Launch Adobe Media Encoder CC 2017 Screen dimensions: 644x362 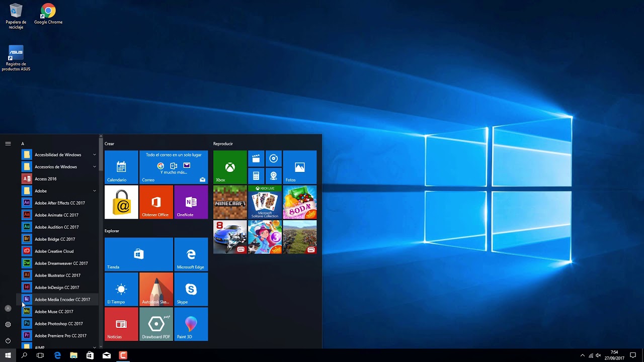click(x=59, y=300)
